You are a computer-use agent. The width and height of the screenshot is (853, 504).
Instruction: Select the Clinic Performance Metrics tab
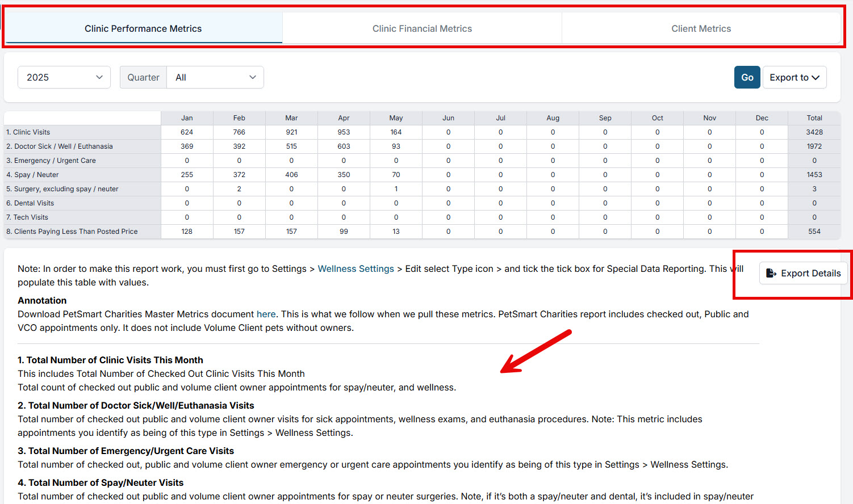pyautogui.click(x=143, y=28)
